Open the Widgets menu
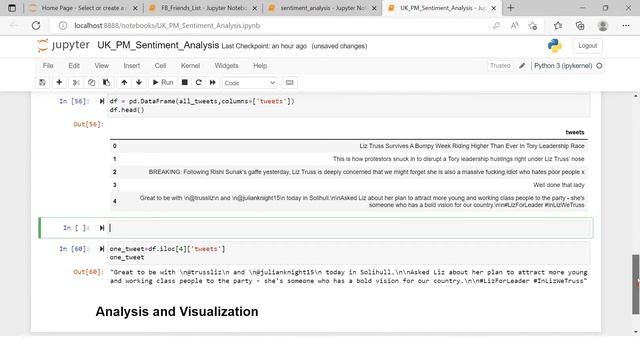 (226, 66)
